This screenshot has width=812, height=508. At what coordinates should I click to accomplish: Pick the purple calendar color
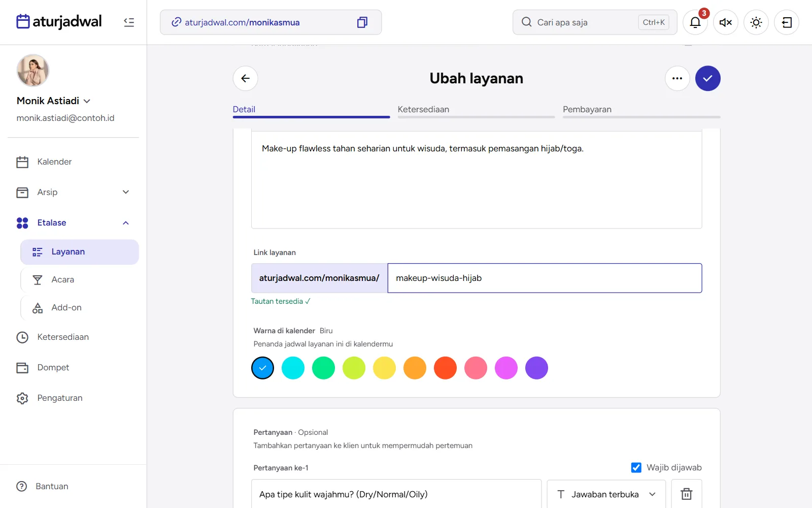tap(536, 368)
